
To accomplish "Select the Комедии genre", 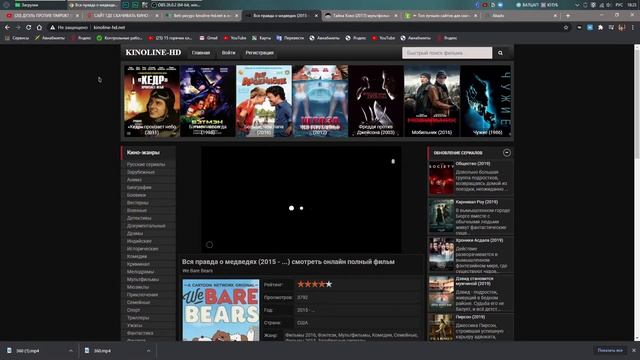I will (137, 256).
